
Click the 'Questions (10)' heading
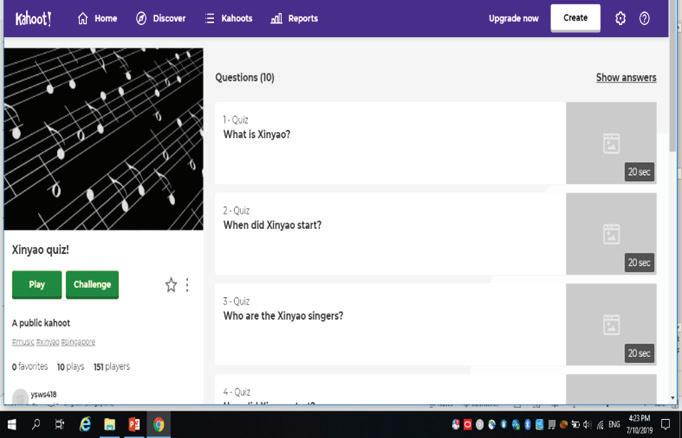[244, 77]
